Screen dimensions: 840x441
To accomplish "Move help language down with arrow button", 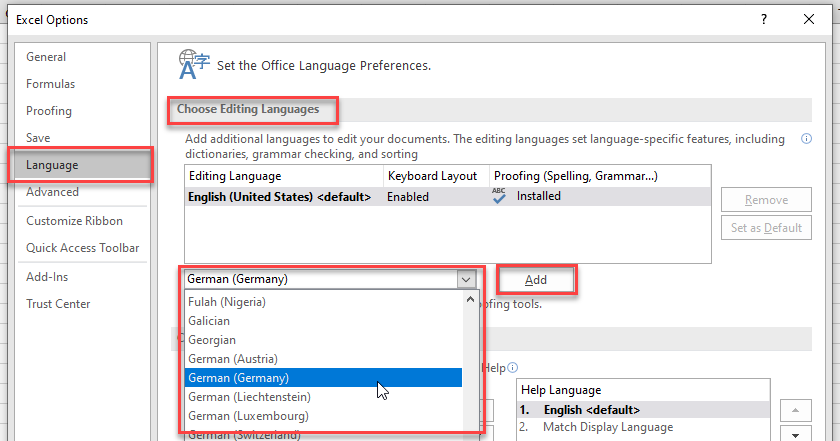I will [x=796, y=435].
